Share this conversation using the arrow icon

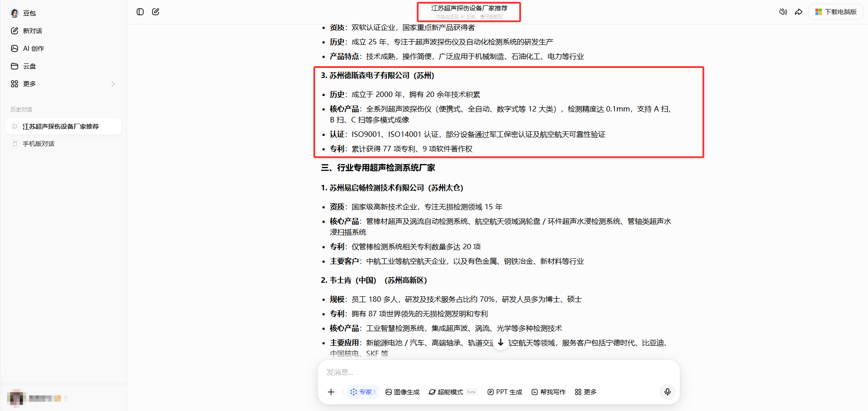[x=799, y=12]
